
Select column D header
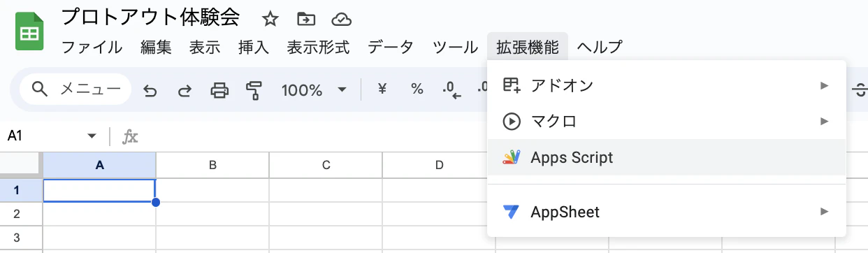pyautogui.click(x=439, y=166)
